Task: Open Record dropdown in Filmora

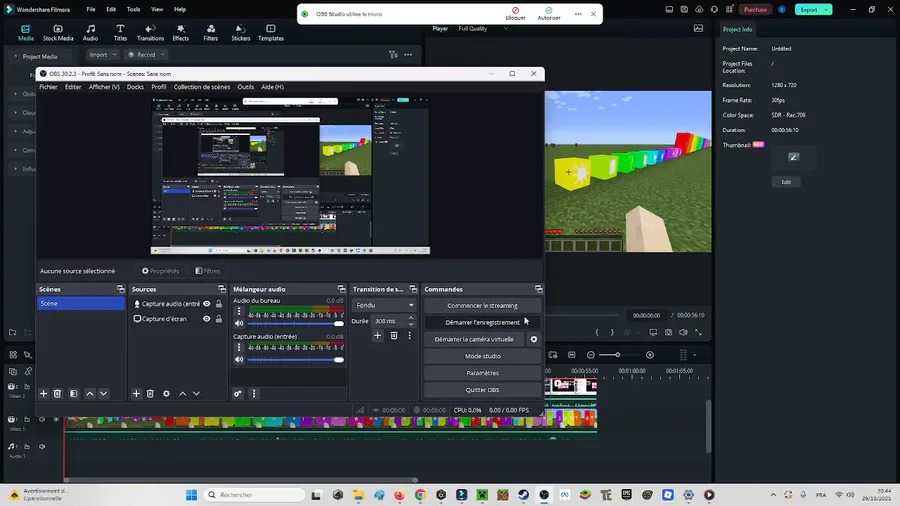Action: pyautogui.click(x=146, y=55)
